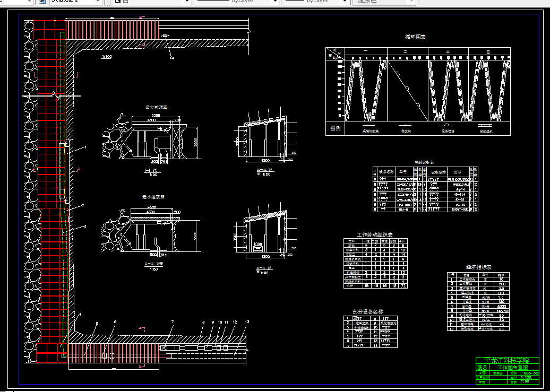Select 工作面布置图 drawing name in title block
The height and width of the screenshot is (392, 550).
(x=513, y=368)
